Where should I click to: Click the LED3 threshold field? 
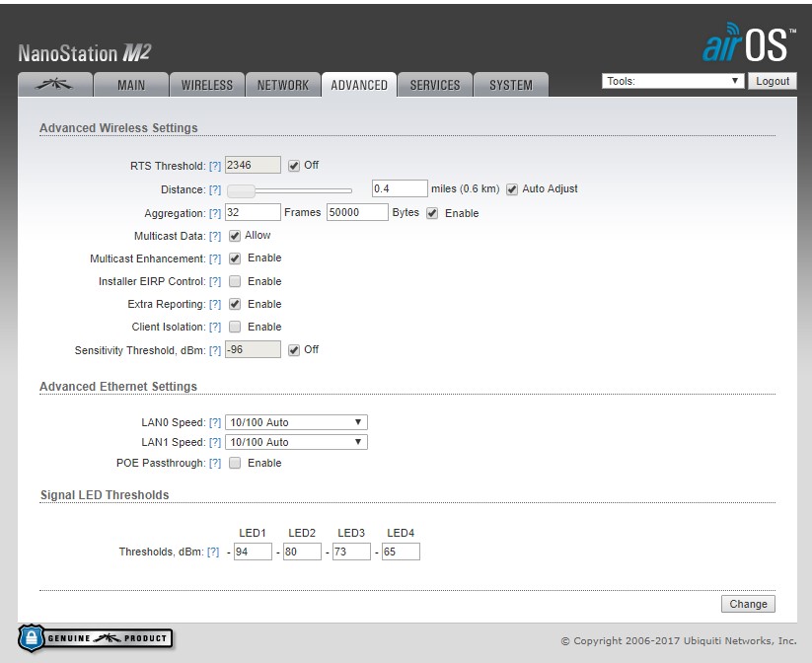click(x=351, y=552)
